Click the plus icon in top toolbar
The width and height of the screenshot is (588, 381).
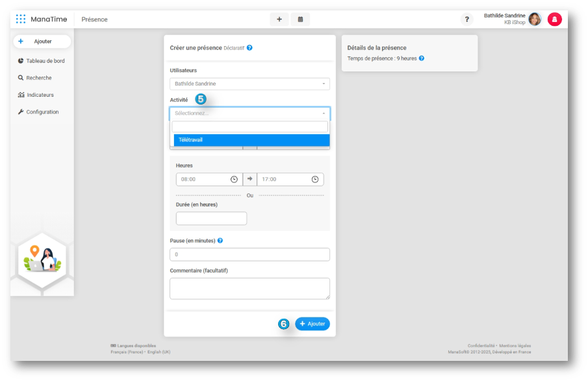tap(279, 19)
